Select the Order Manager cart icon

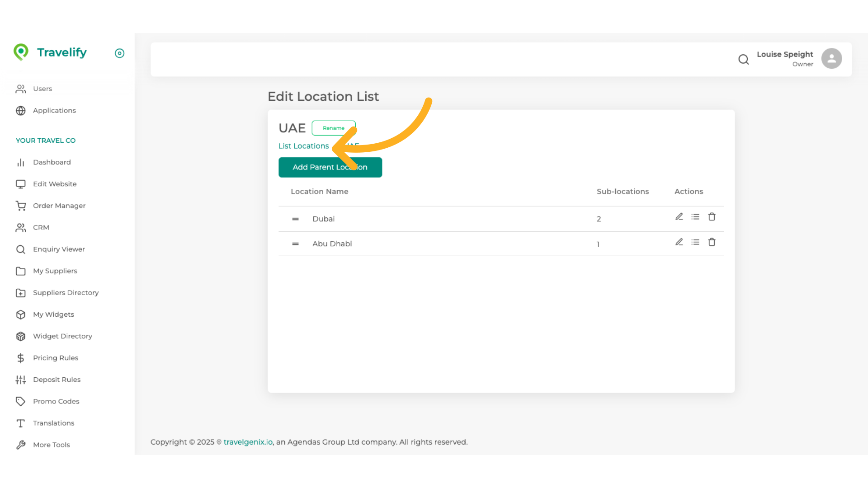[21, 206]
